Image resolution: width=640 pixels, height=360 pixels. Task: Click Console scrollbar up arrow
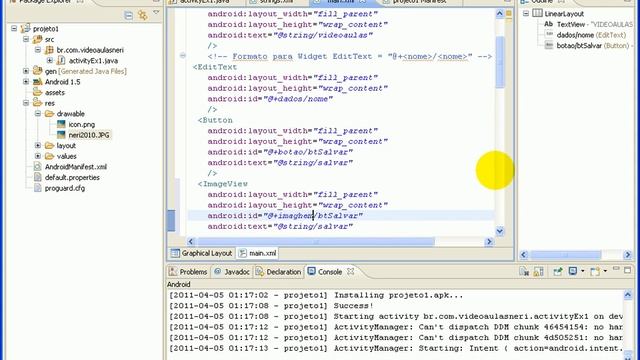pyautogui.click(x=628, y=294)
